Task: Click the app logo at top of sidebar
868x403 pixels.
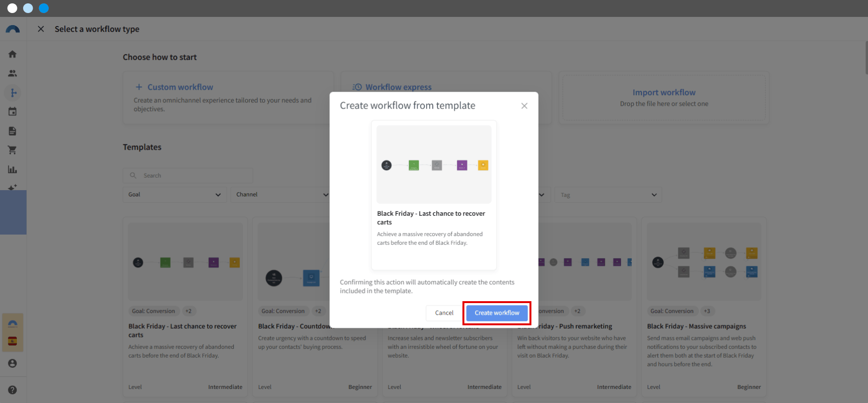Action: pyautogui.click(x=13, y=29)
